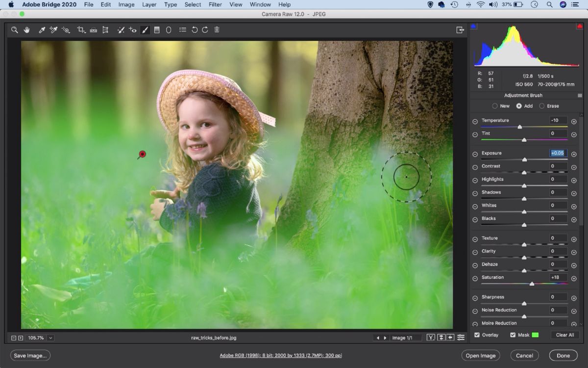Viewport: 588px width, 368px height.
Task: Click the Cancel button
Action: tap(524, 356)
